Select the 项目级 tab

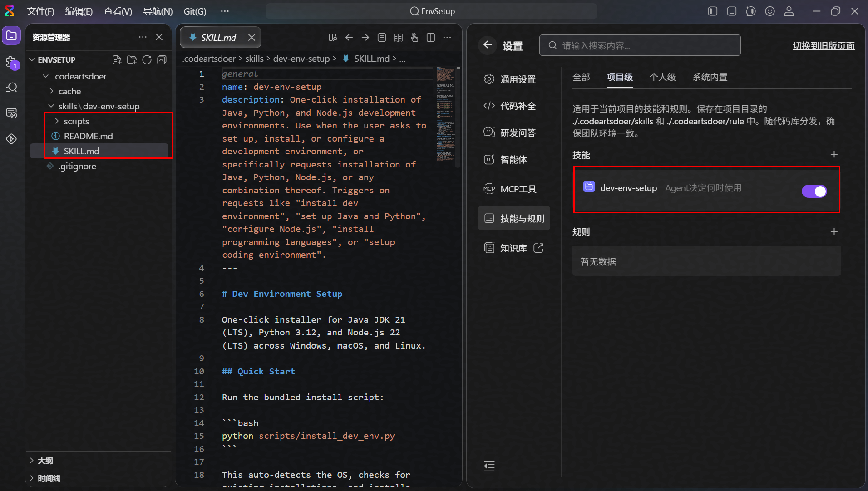click(x=620, y=77)
